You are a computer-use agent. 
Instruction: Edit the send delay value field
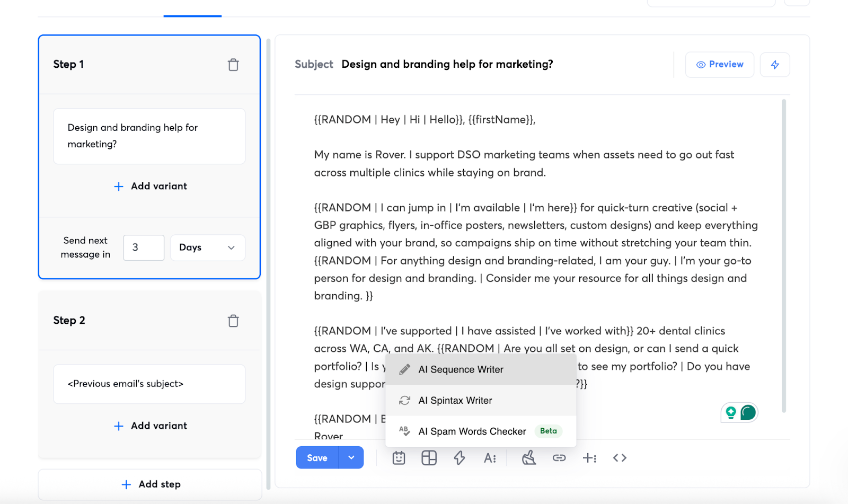point(143,247)
